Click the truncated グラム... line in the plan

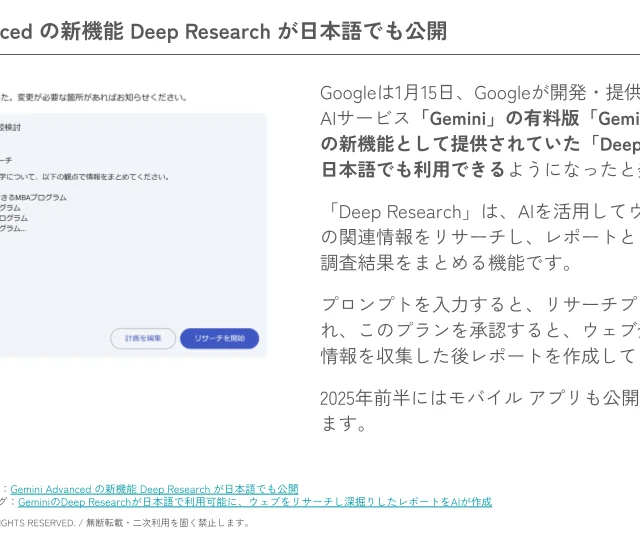pyautogui.click(x=13, y=228)
